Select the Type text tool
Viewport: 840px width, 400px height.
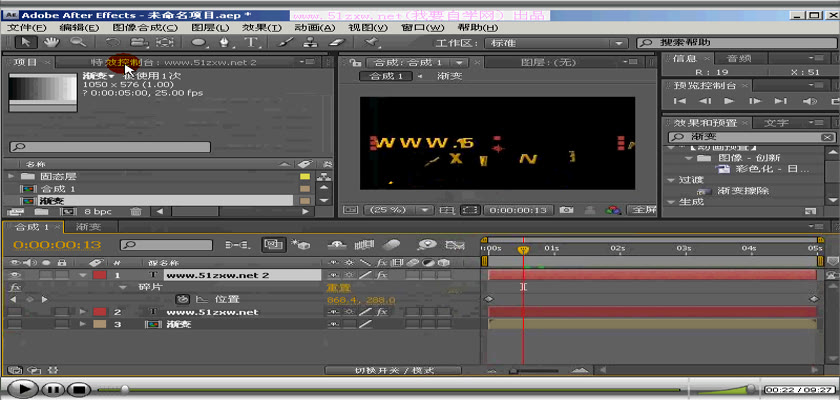[251, 42]
